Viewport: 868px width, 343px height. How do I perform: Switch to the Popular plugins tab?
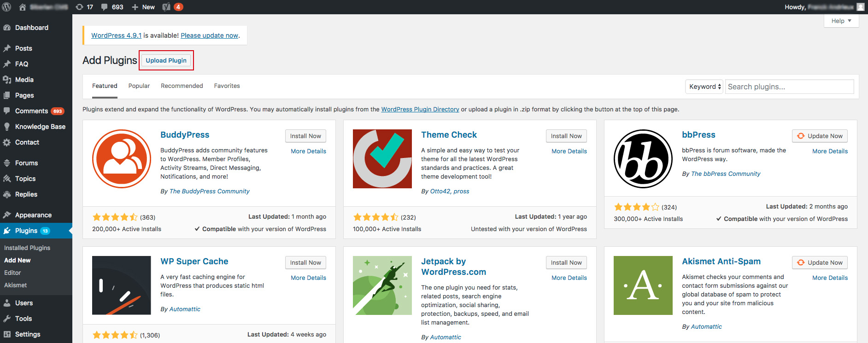click(139, 86)
